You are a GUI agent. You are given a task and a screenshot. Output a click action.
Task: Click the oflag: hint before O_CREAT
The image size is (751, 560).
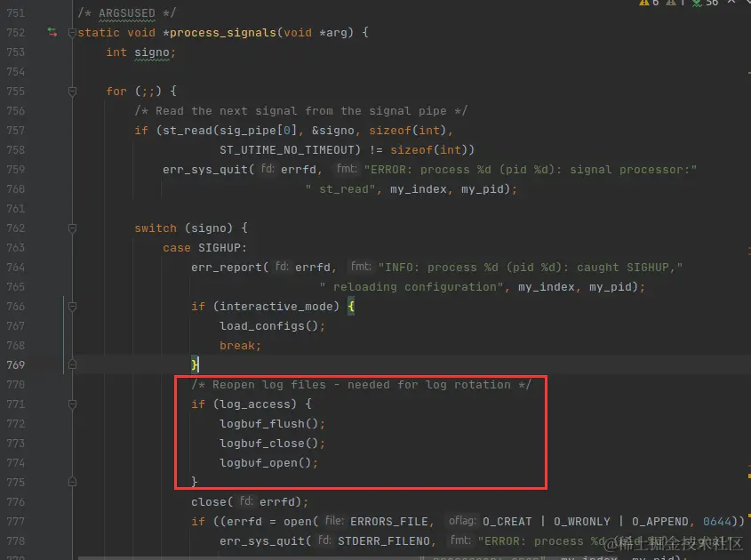(462, 521)
